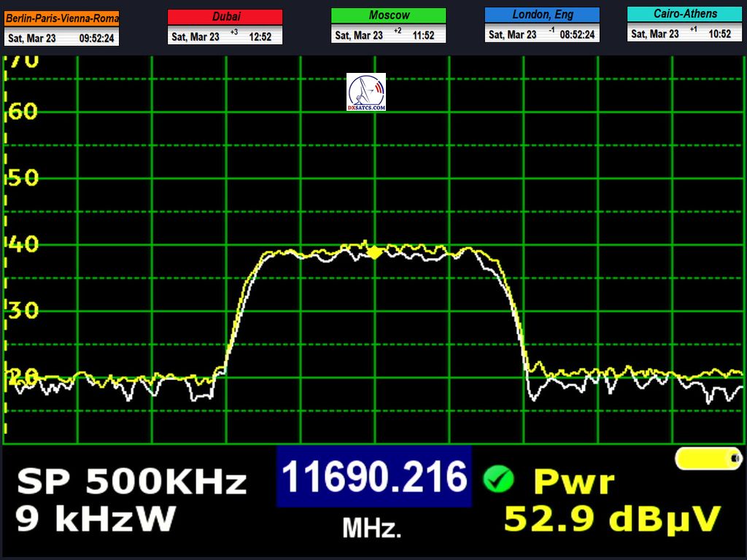
Task: Select the green Moscow clock header
Action: (x=388, y=15)
